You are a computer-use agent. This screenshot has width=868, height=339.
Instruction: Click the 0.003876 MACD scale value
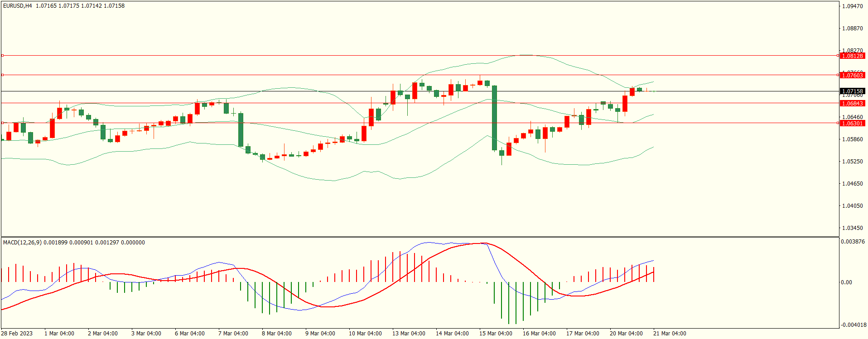853,242
